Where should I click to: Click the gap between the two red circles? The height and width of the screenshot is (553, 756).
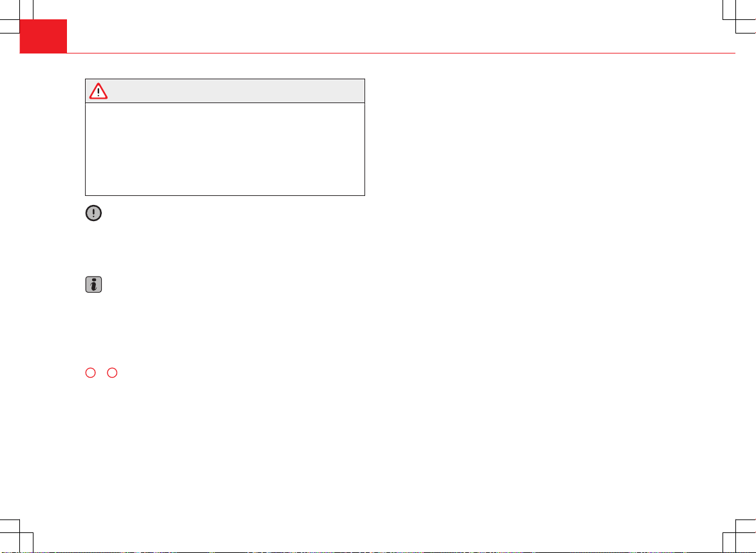pyautogui.click(x=101, y=373)
